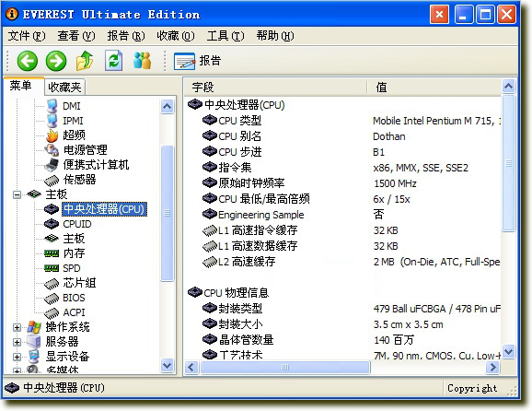Screen dimensions: 532x411
Task: Expand the 服务器 tree node
Action: (x=17, y=342)
